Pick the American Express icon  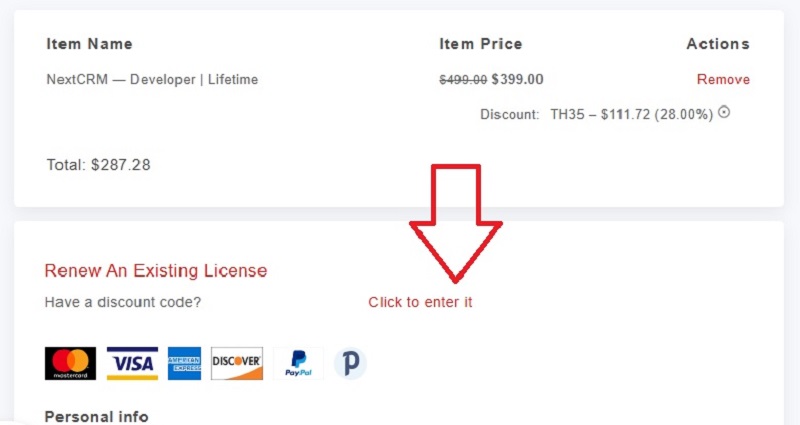[x=184, y=363]
